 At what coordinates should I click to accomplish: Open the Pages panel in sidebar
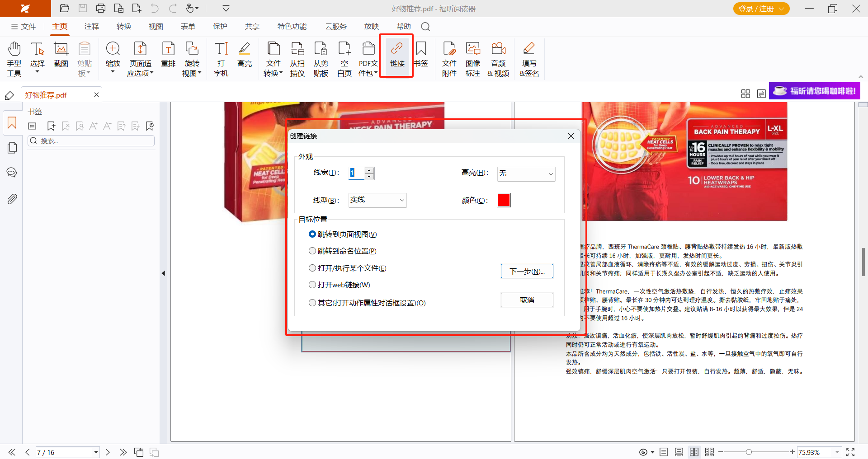click(x=12, y=148)
